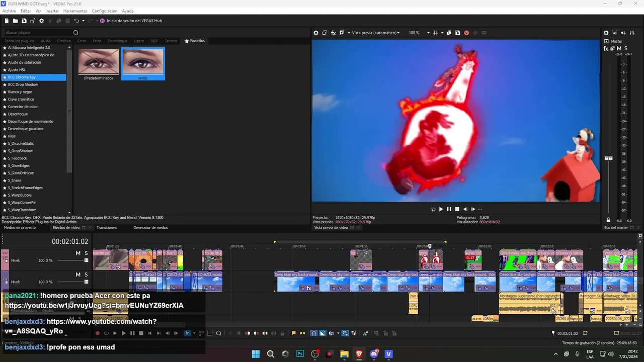Open Master bus FX
644x362 pixels.
click(606, 48)
